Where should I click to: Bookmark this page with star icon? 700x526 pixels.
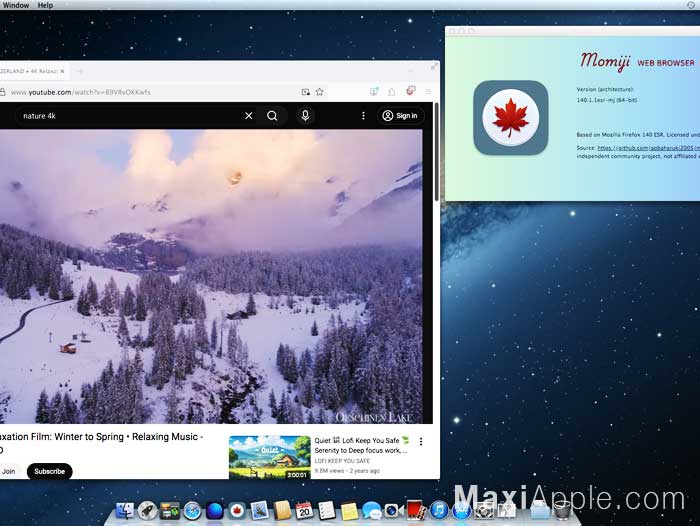(x=320, y=92)
